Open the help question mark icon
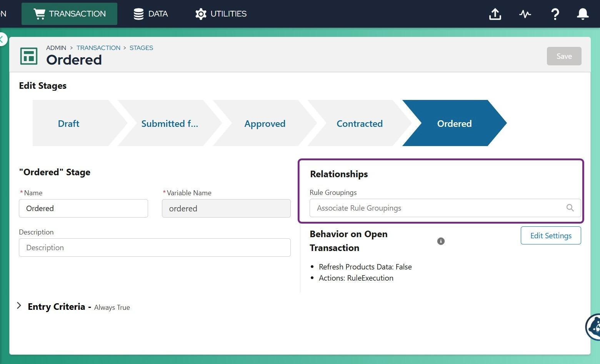The image size is (600, 364). pos(555,14)
